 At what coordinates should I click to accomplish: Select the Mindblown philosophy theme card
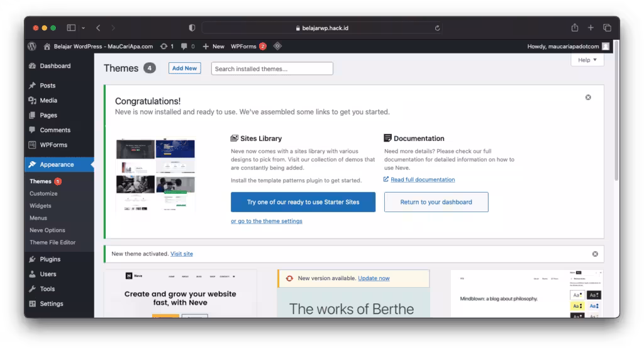click(527, 293)
